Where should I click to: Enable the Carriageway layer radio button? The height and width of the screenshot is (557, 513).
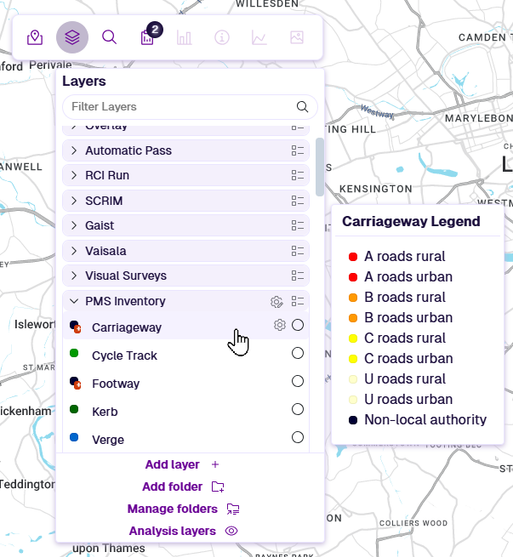(x=298, y=325)
